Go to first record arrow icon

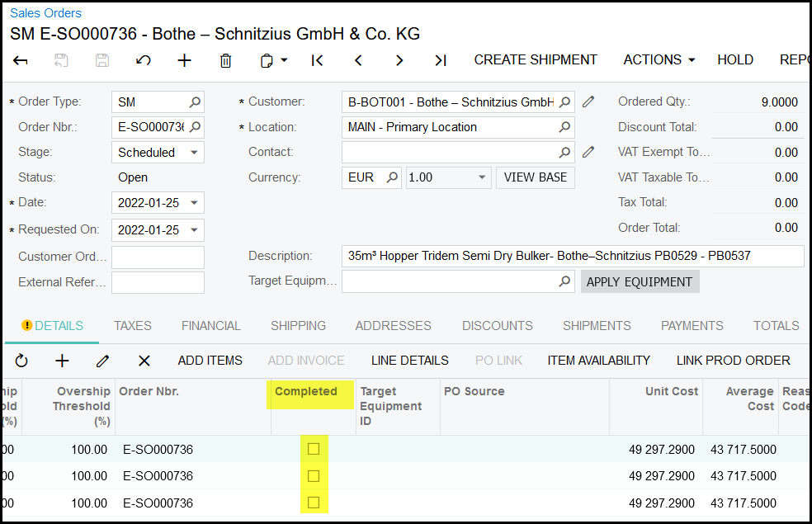pos(317,60)
